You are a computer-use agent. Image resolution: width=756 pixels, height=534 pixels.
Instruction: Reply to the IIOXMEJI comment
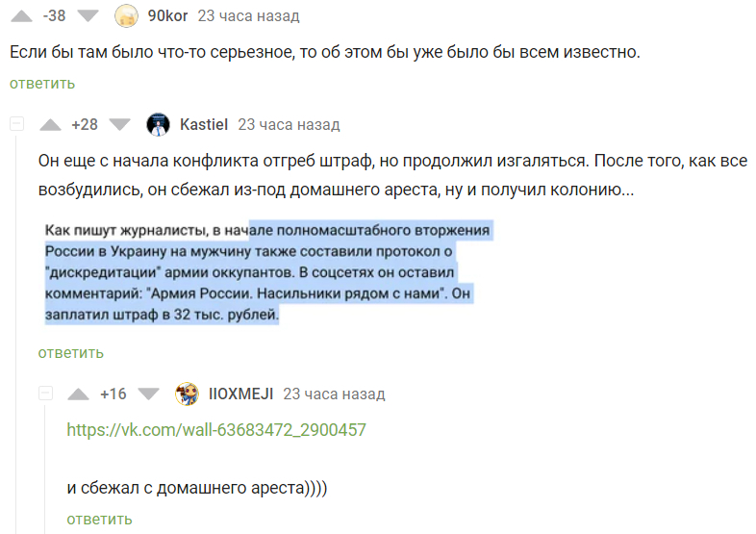(x=99, y=519)
